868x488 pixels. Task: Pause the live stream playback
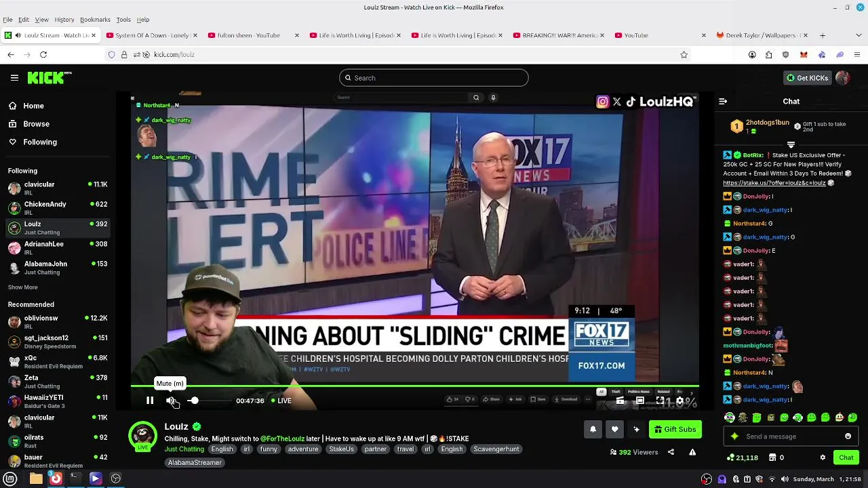click(x=150, y=401)
